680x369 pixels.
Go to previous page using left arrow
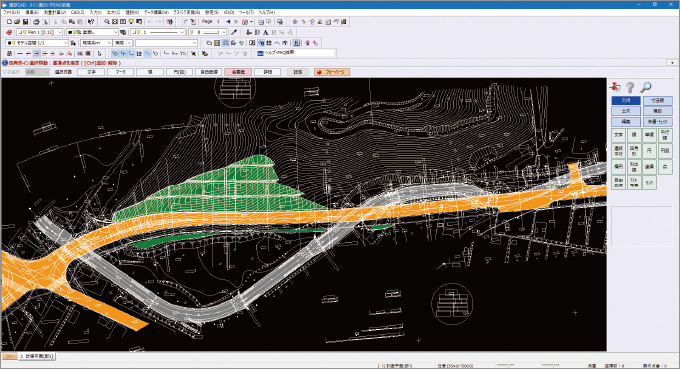pyautogui.click(x=229, y=22)
